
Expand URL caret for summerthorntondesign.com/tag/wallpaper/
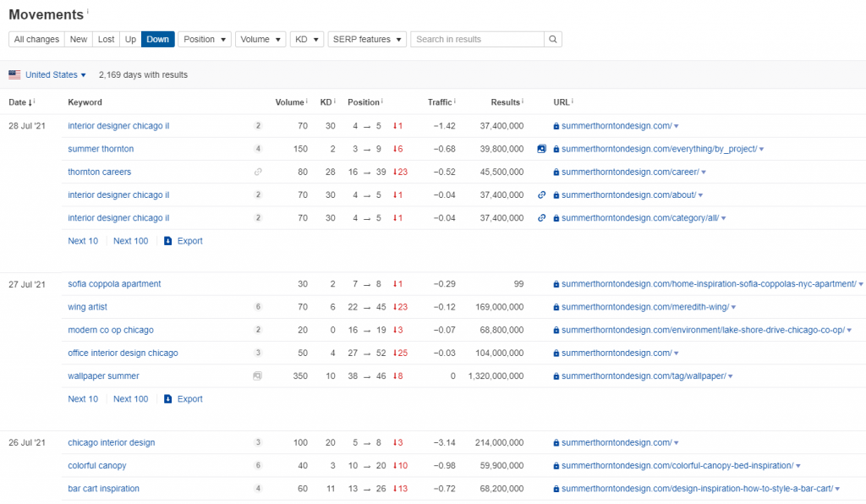point(731,376)
